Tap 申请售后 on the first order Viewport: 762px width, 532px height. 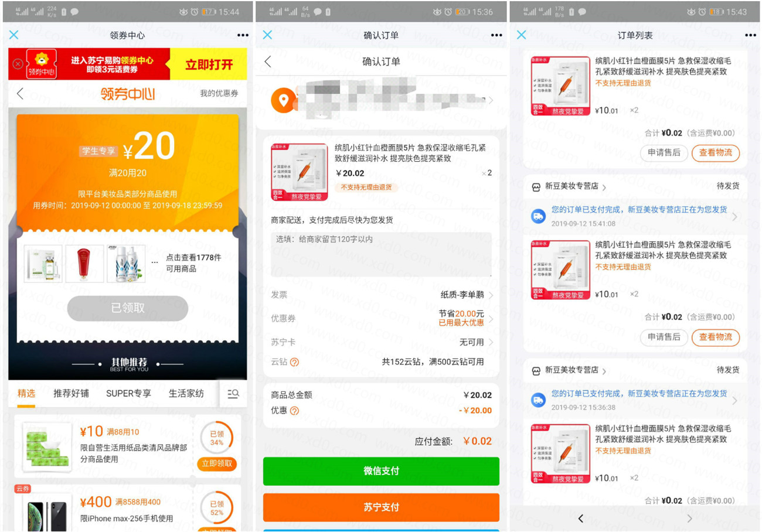coord(664,153)
